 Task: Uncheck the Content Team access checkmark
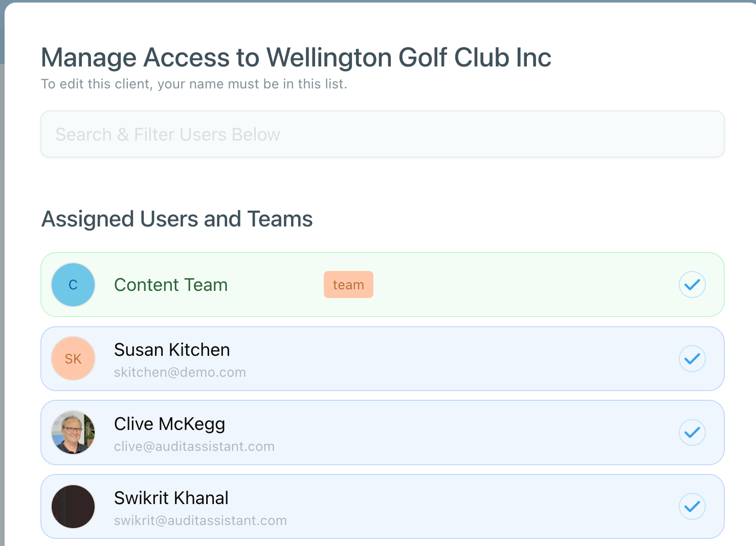(x=692, y=285)
